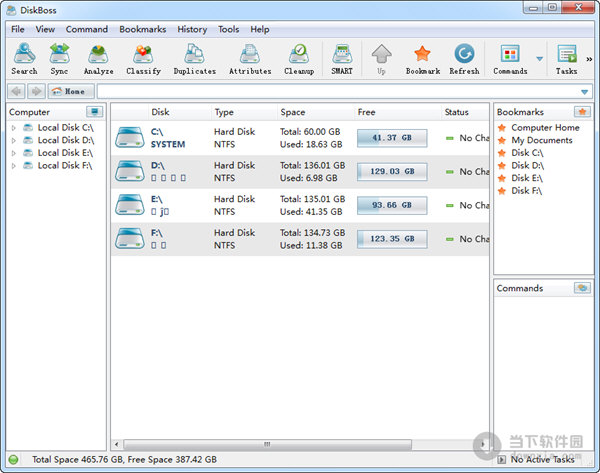Open the View menu
Viewport: 600px width, 473px height.
point(45,29)
